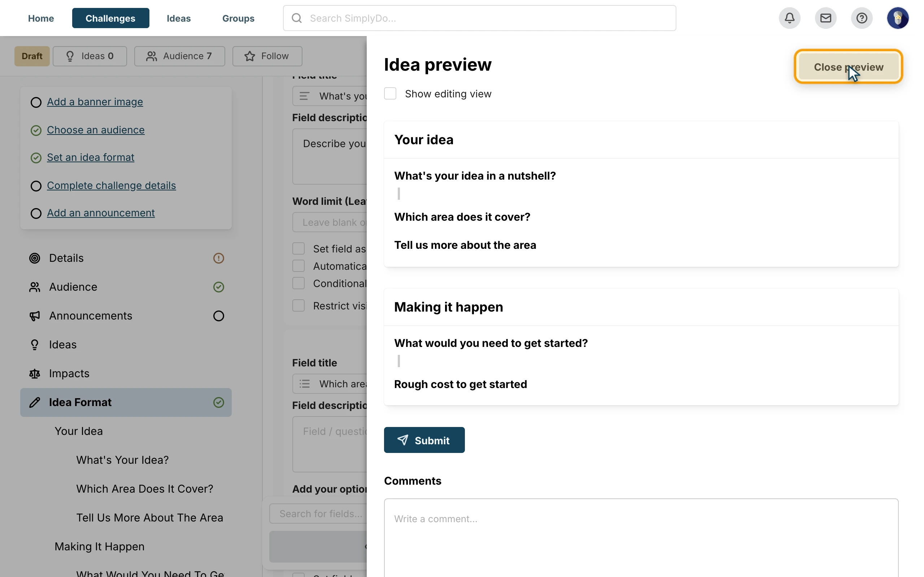Open the messages envelope icon

click(825, 18)
